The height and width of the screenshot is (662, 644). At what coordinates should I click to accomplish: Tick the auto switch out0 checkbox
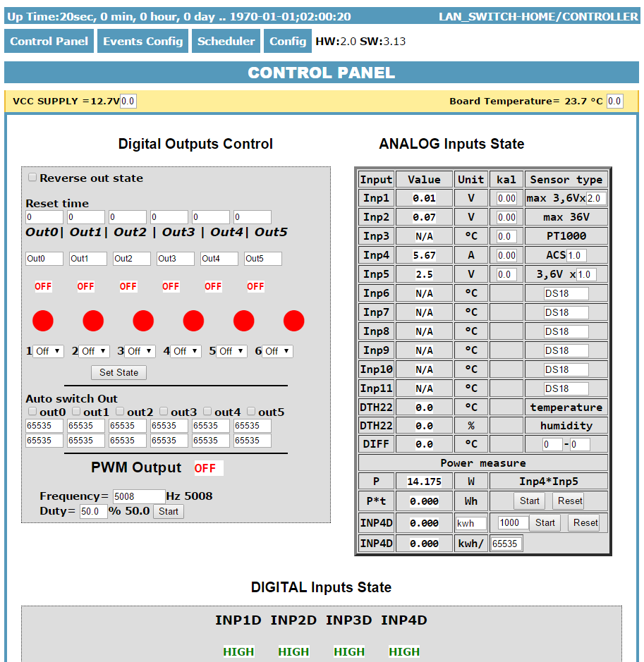pyautogui.click(x=32, y=411)
